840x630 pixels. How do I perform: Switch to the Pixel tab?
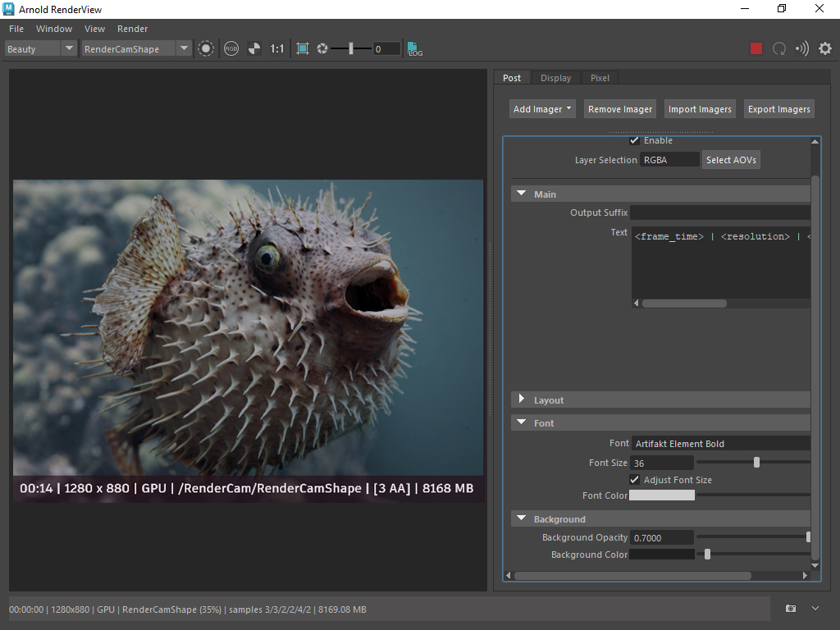(x=600, y=78)
